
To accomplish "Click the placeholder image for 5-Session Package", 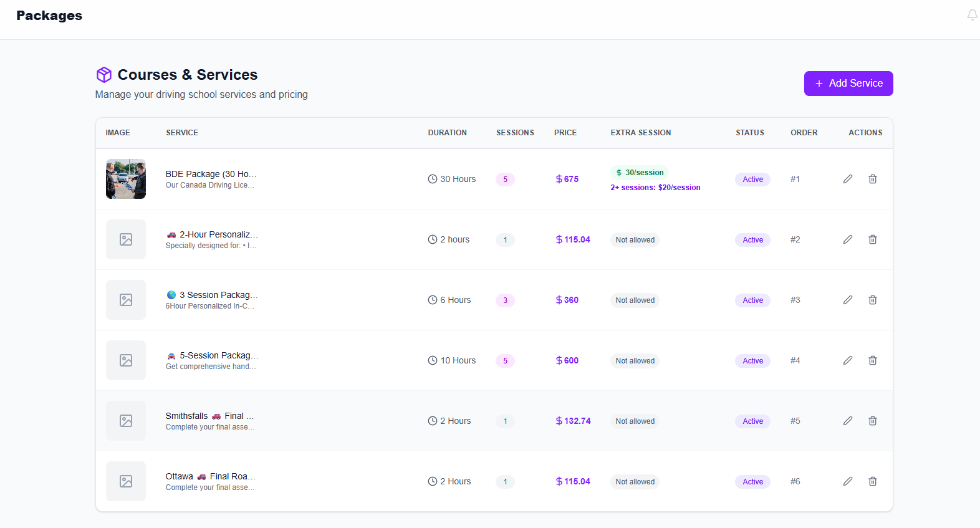I will [x=126, y=360].
